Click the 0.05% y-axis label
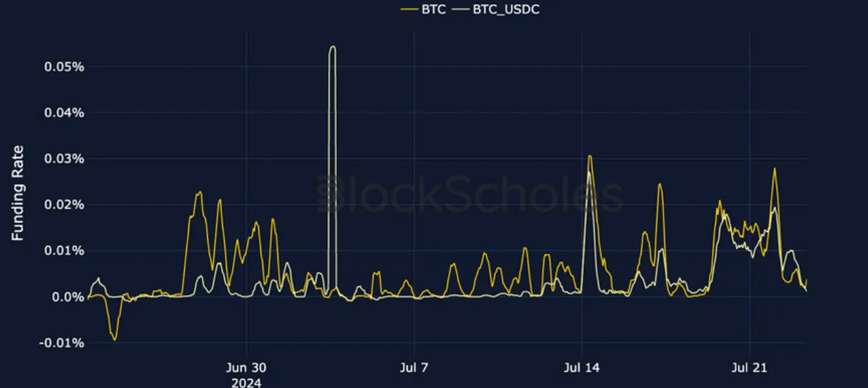The image size is (868, 388). (64, 67)
